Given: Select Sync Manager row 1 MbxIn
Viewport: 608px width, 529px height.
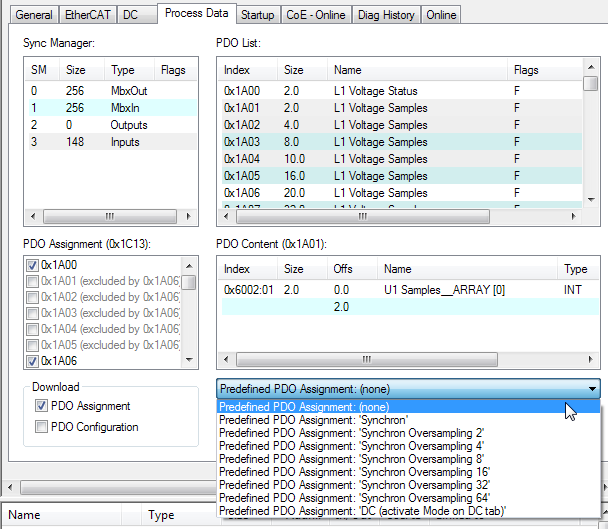Looking at the screenshot, I should [112, 108].
